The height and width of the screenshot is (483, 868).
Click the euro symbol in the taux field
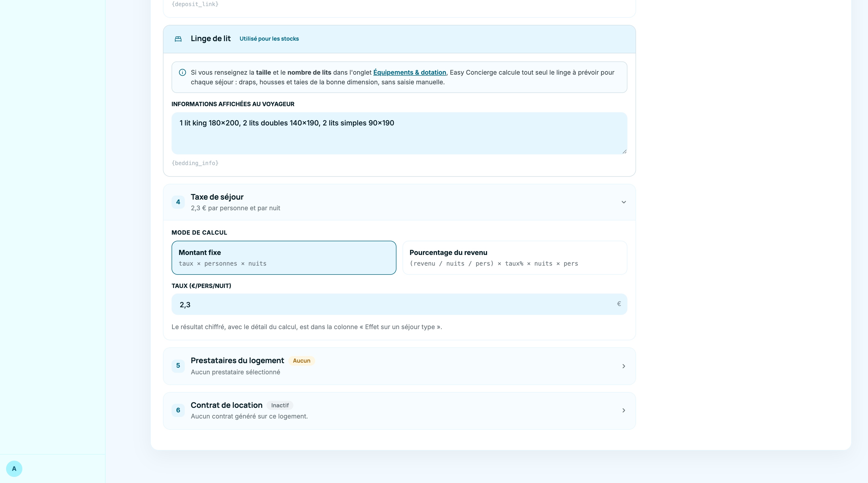[x=619, y=304]
